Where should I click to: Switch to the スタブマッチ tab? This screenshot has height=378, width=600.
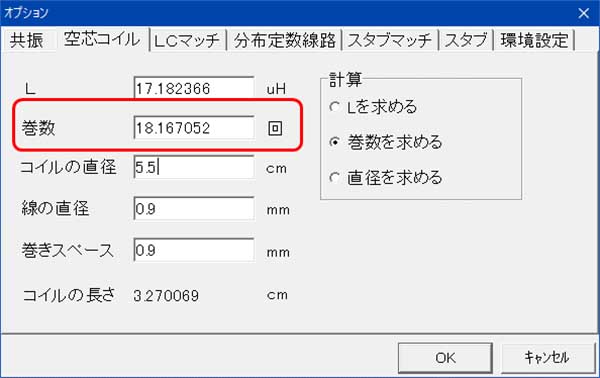coord(390,40)
